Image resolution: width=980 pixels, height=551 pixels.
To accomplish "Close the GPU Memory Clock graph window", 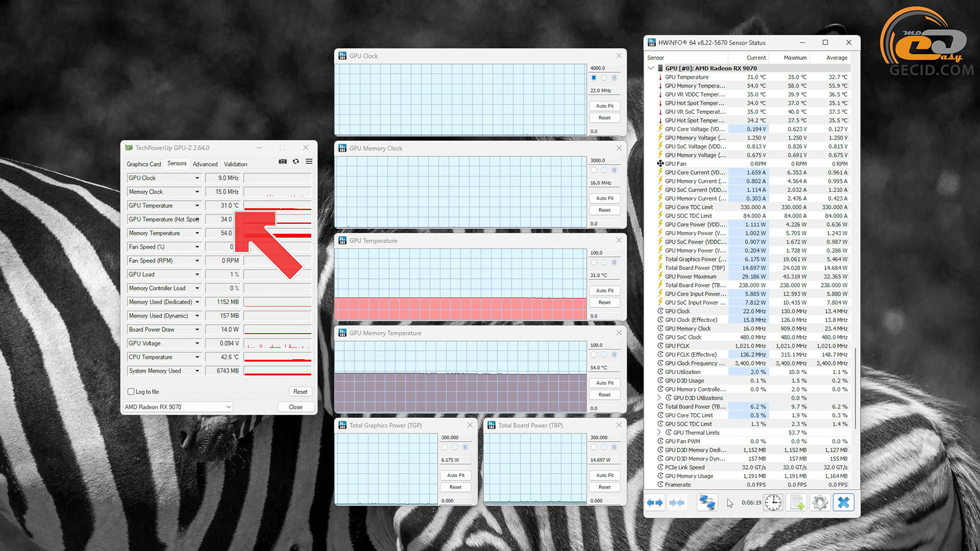I will (x=619, y=148).
